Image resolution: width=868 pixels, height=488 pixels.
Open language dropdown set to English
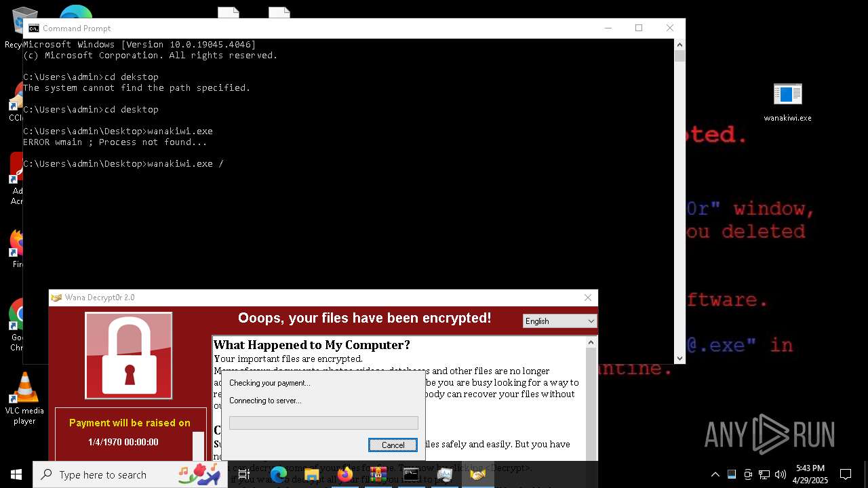click(x=559, y=321)
